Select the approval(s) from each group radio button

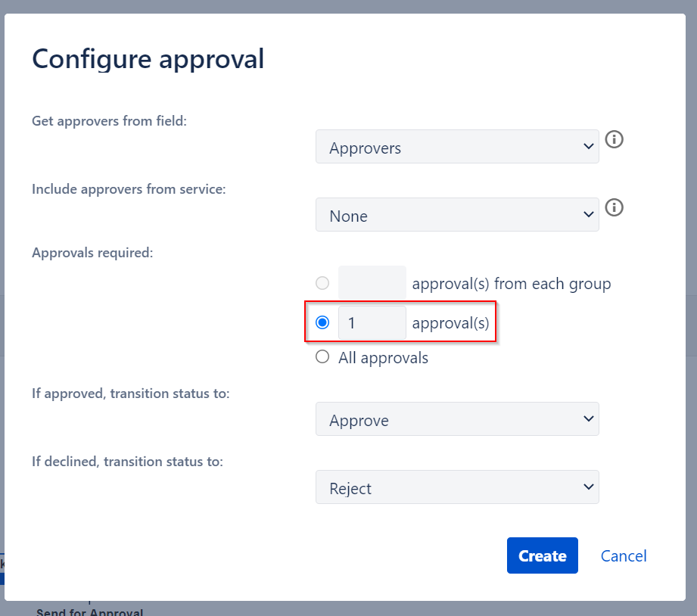point(322,283)
